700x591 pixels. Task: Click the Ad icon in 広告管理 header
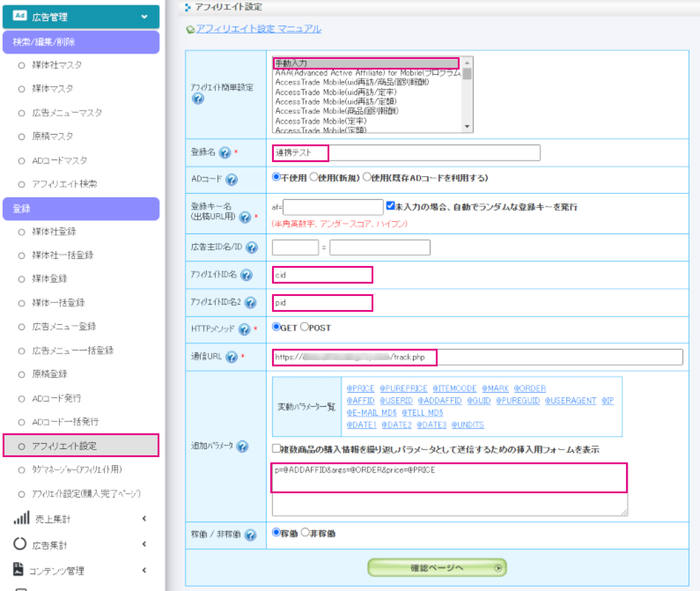click(x=20, y=15)
